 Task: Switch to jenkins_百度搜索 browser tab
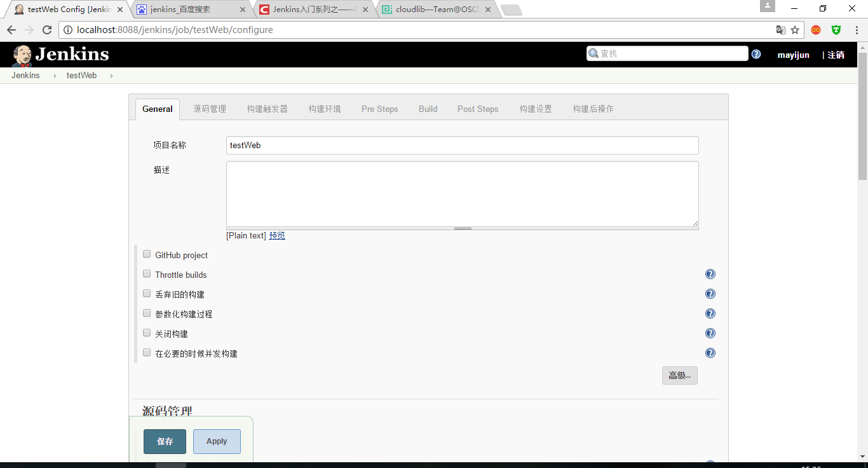coord(191,10)
